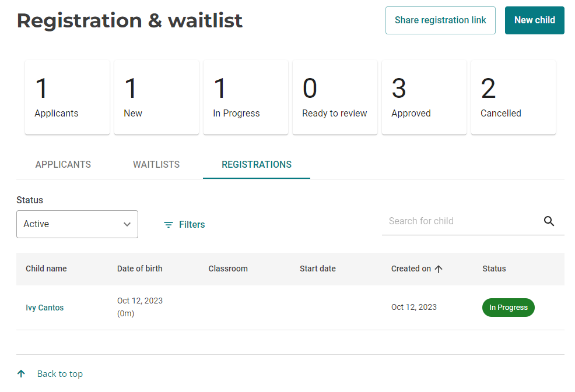
Task: Click the Search for child field
Action: tap(461, 221)
